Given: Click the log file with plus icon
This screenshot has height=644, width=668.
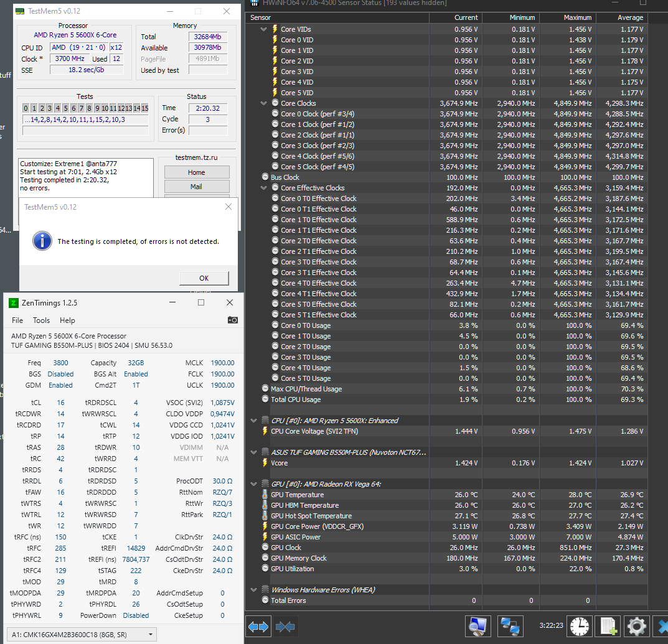Looking at the screenshot, I should pyautogui.click(x=608, y=627).
